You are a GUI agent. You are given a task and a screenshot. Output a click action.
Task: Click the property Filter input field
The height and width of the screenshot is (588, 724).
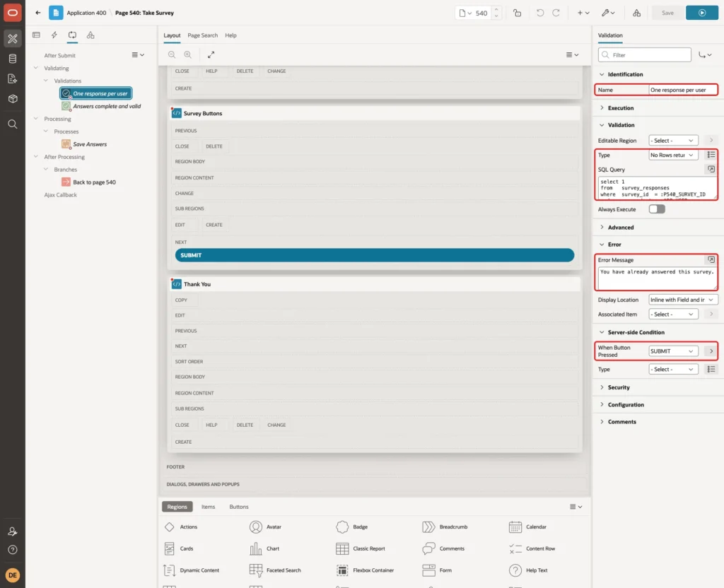pos(645,55)
